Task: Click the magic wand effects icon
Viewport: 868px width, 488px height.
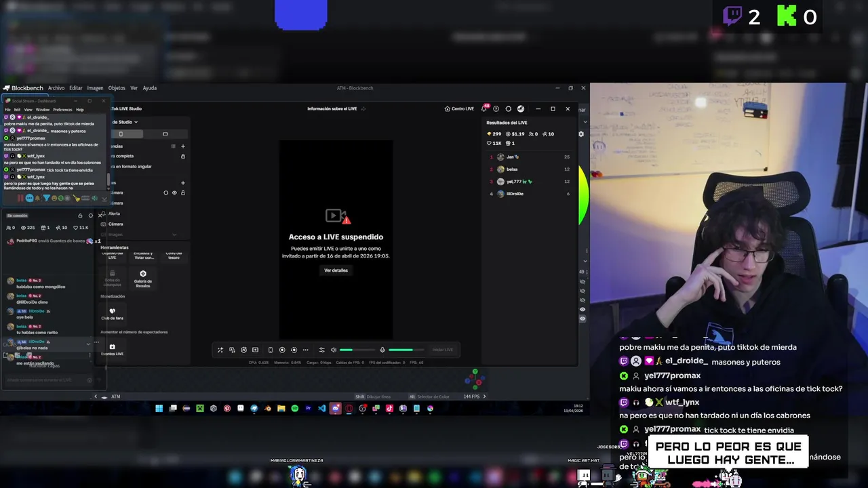Action: [220, 350]
